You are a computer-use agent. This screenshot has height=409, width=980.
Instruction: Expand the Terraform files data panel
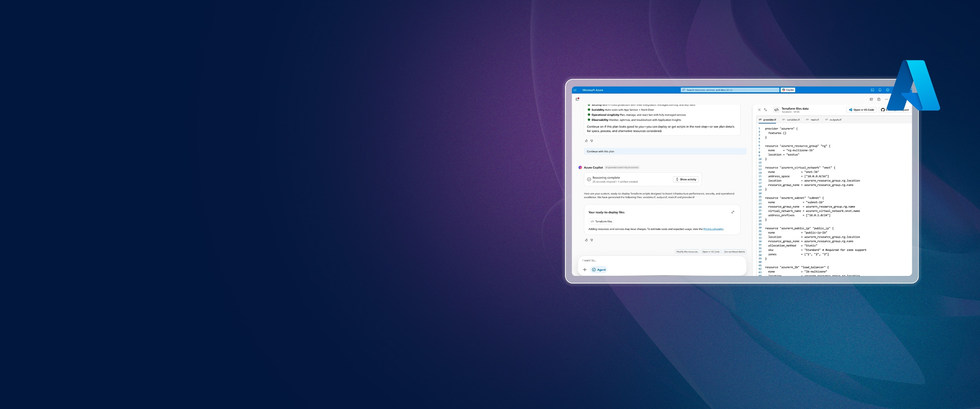click(766, 110)
